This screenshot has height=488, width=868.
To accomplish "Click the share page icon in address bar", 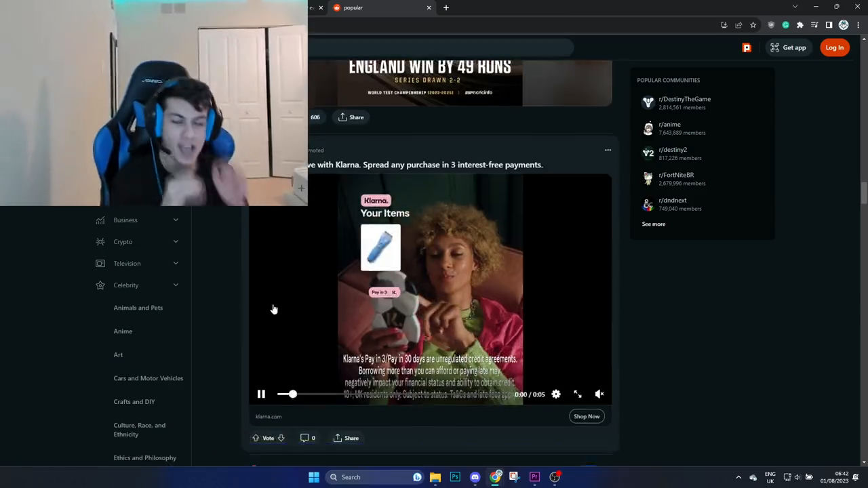I will pyautogui.click(x=738, y=25).
